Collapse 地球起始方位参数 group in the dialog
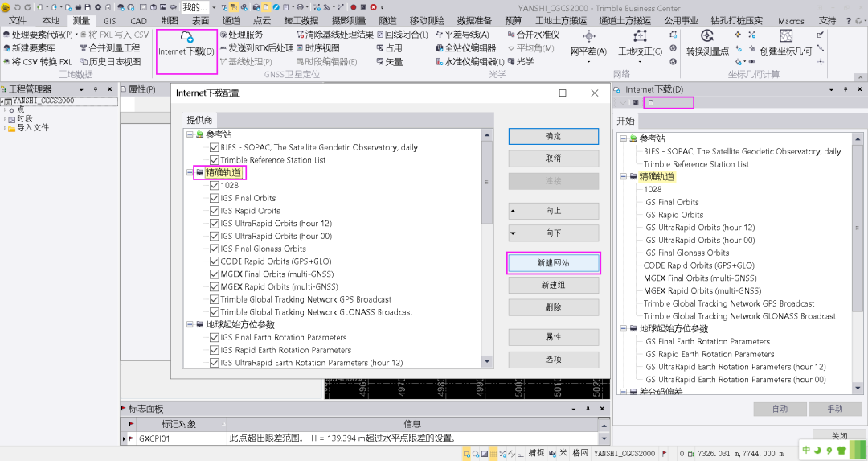The width and height of the screenshot is (868, 461). point(190,325)
